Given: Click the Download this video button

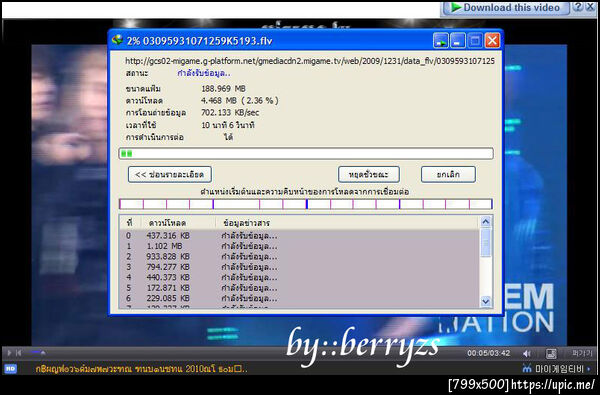Looking at the screenshot, I should click(505, 8).
